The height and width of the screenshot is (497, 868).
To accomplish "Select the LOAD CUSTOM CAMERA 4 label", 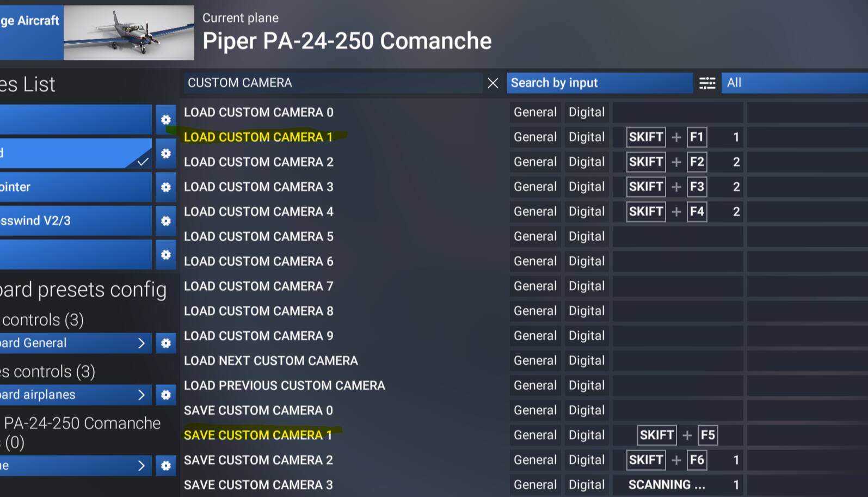I will 258,212.
